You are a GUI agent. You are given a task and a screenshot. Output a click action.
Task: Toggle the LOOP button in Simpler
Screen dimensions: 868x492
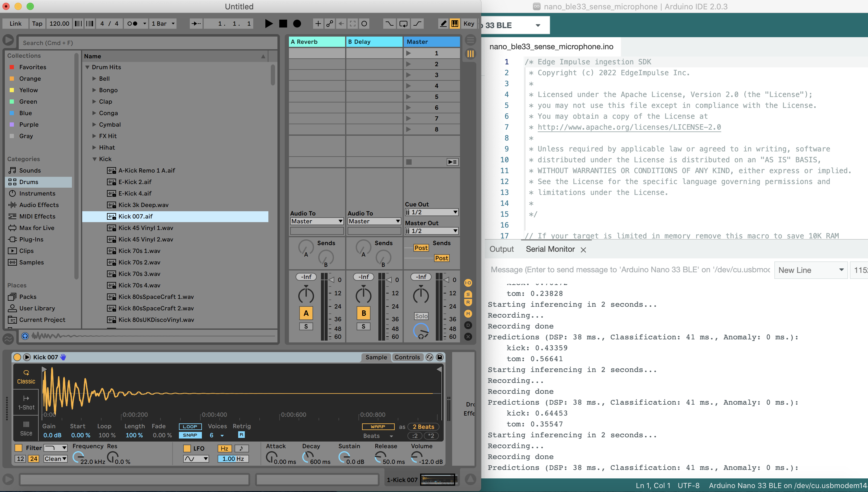[x=190, y=426]
